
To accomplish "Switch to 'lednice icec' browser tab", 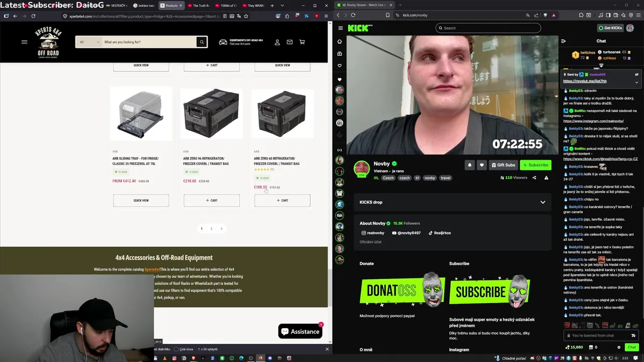I will 144,6.
